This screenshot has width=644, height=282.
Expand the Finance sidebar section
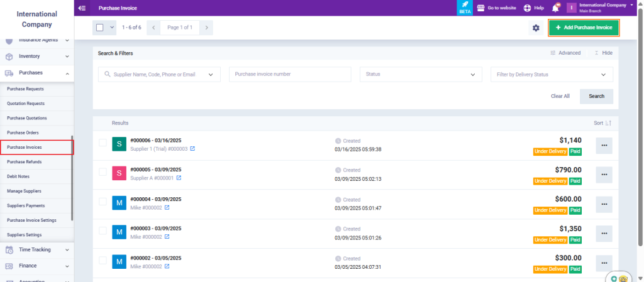click(x=67, y=266)
